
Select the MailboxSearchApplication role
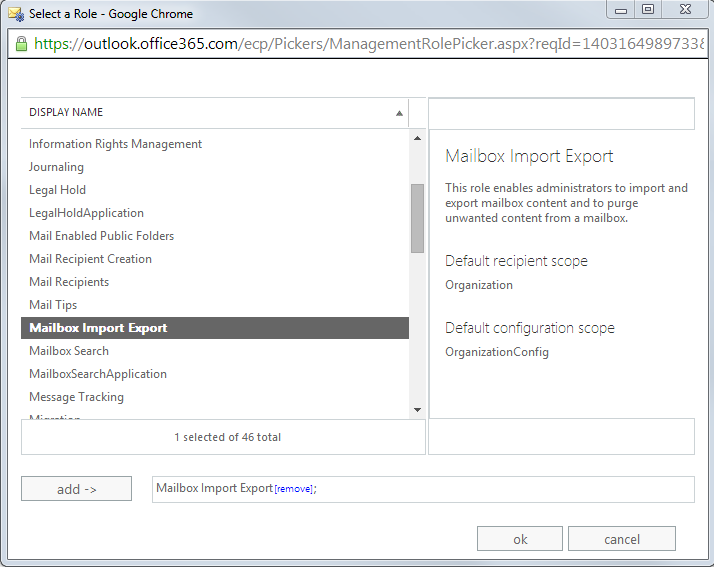pos(215,374)
